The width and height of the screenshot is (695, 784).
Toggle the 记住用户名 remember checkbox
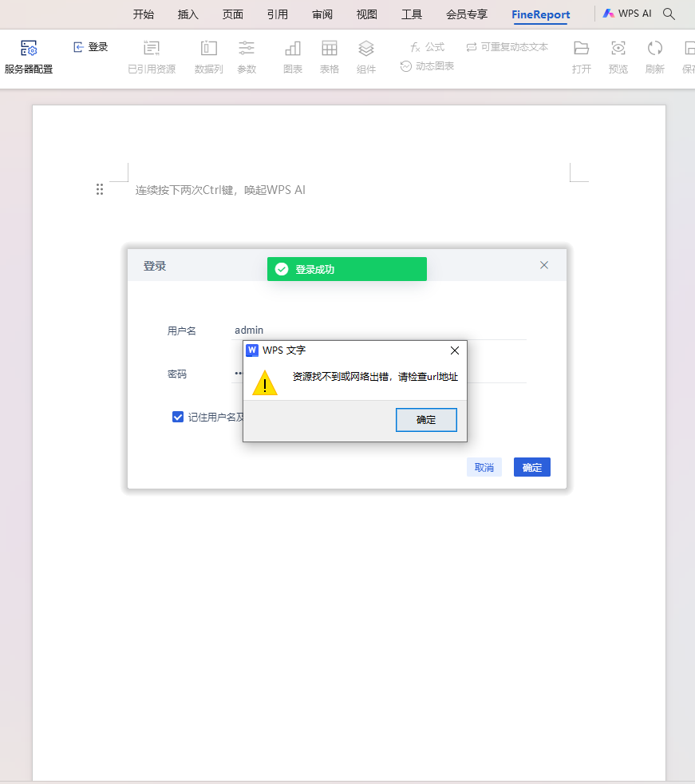(178, 417)
